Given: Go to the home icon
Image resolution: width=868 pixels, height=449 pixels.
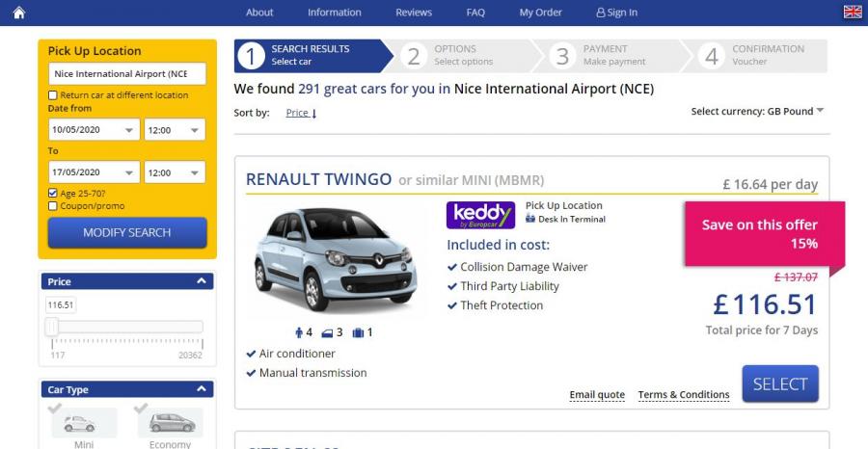Looking at the screenshot, I should pyautogui.click(x=19, y=13).
